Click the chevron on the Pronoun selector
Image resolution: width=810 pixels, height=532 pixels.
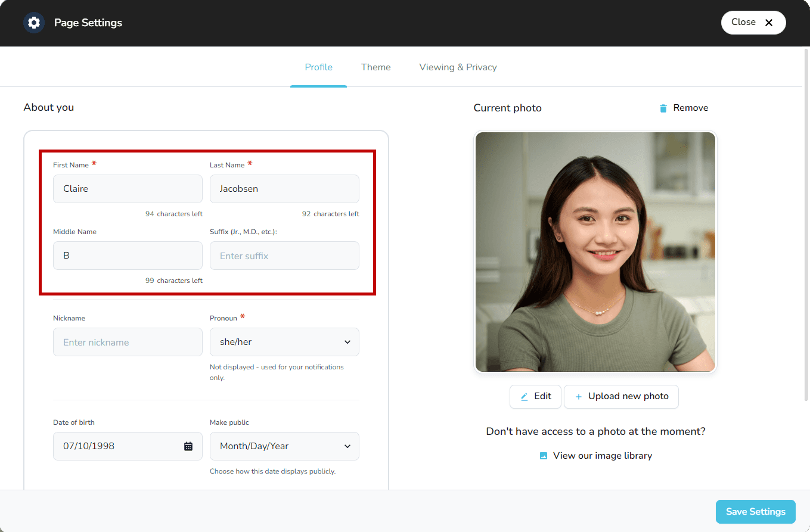(347, 342)
